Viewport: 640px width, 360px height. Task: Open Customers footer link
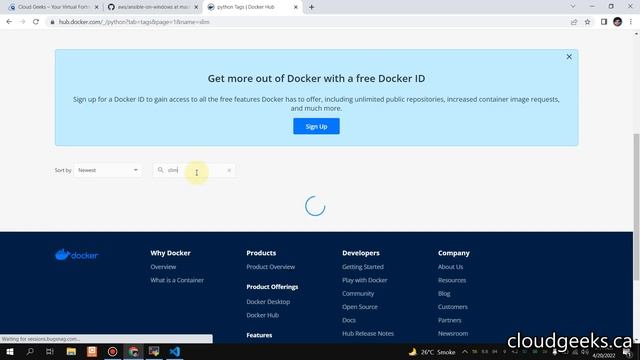[x=453, y=307]
